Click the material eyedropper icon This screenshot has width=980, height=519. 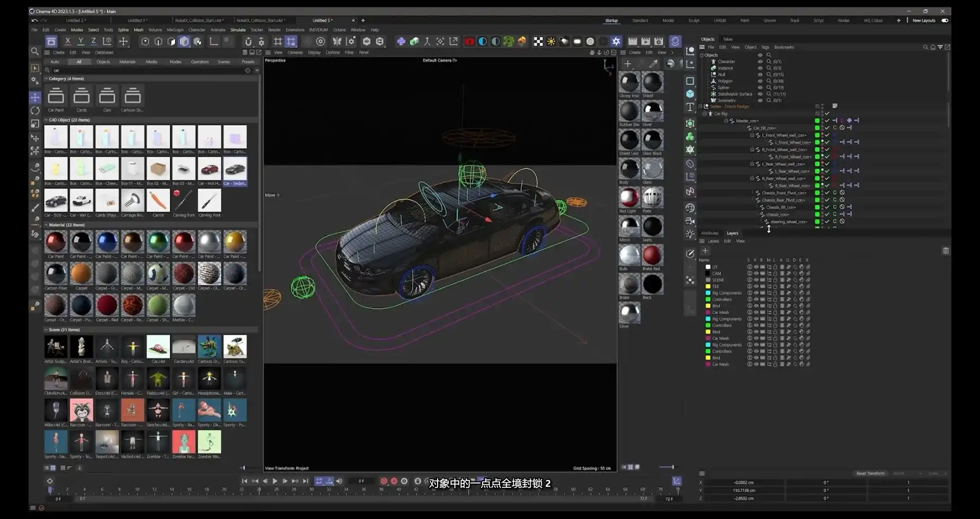654,63
